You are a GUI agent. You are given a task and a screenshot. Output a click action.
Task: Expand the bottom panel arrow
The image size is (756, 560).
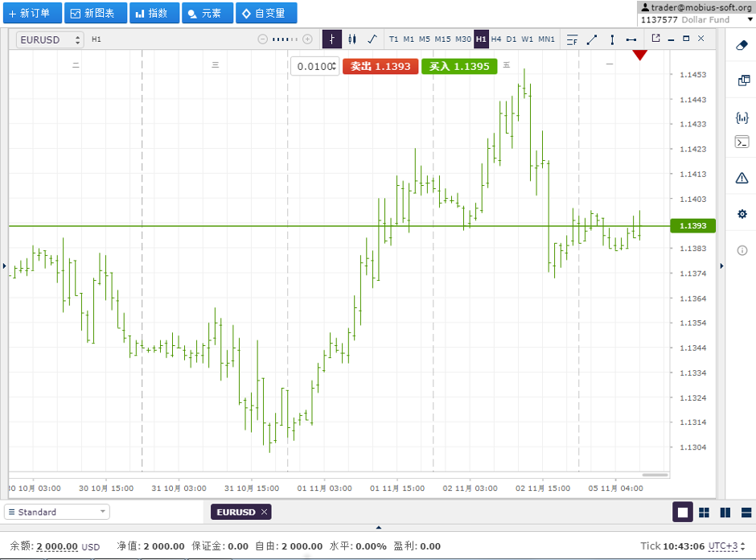[x=379, y=527]
